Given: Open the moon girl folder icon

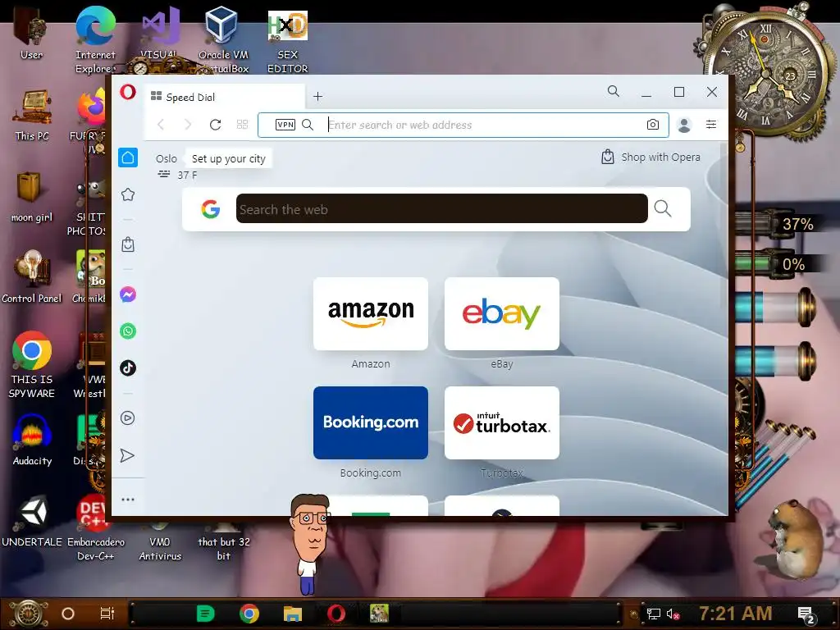Looking at the screenshot, I should coord(32,196).
